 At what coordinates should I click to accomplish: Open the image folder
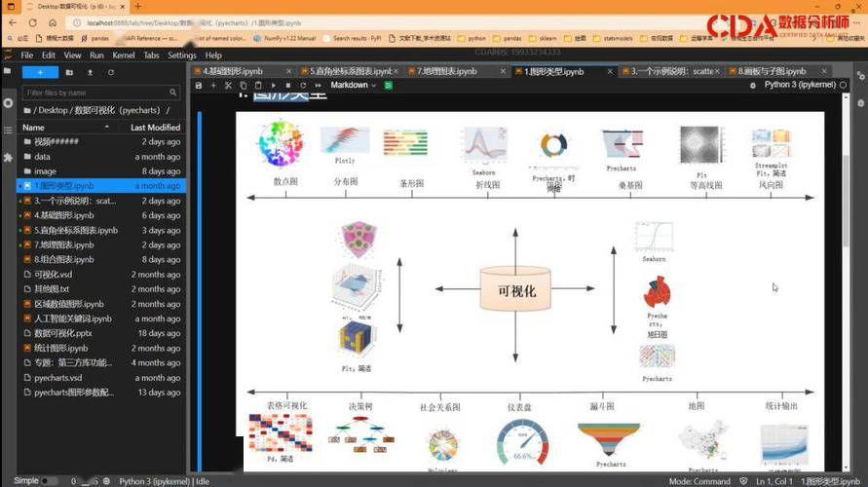(100, 171)
